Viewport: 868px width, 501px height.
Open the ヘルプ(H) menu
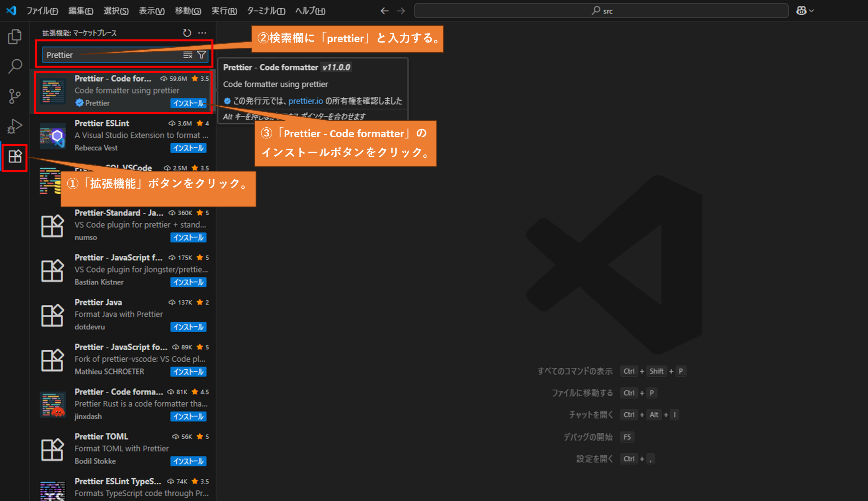pyautogui.click(x=310, y=11)
